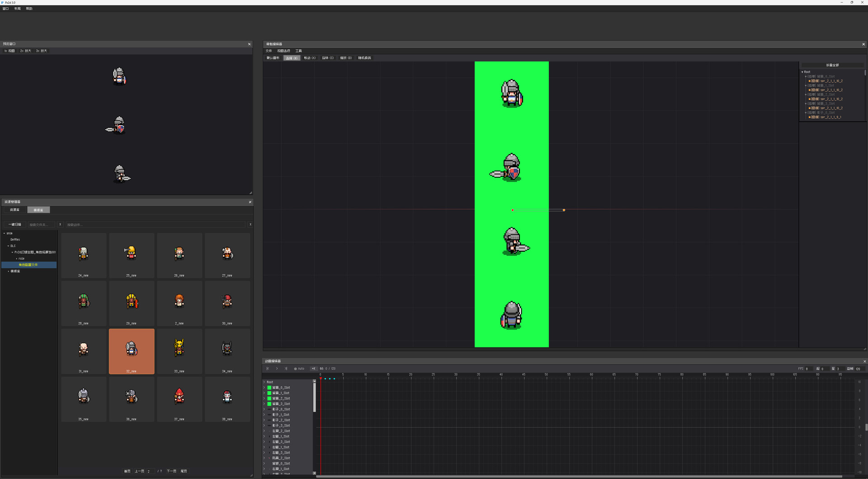Switch to the 资源库 tab
The height and width of the screenshot is (479, 868).
point(15,210)
